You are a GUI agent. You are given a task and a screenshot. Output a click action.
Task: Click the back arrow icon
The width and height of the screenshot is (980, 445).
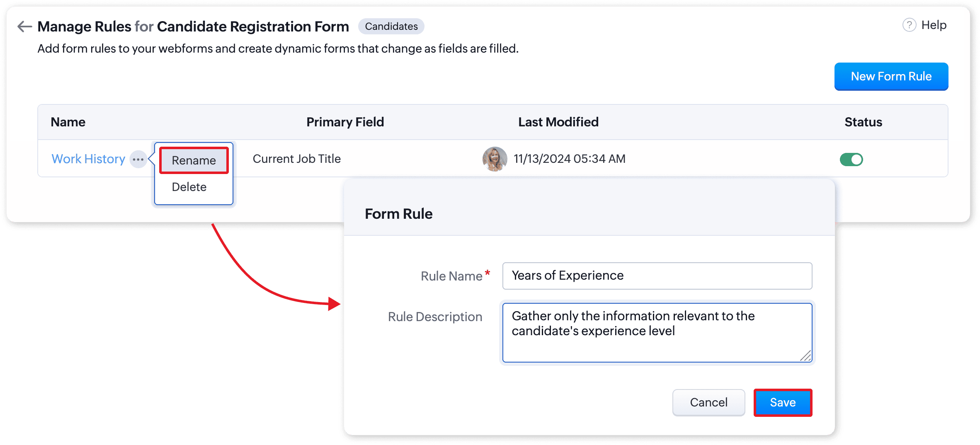24,27
